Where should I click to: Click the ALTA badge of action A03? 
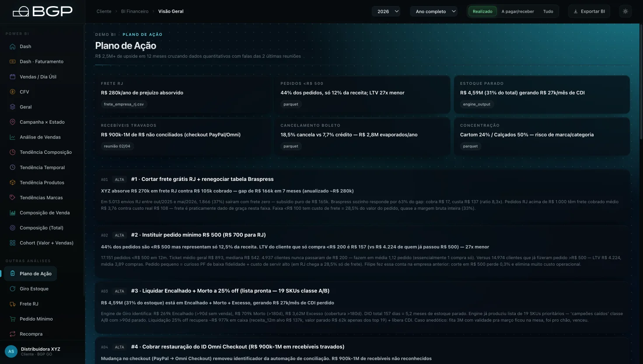coord(119,291)
